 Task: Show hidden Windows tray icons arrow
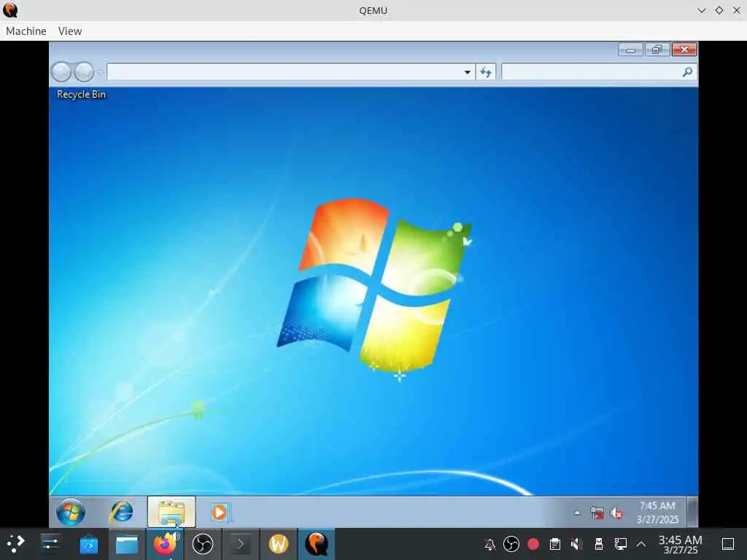(x=577, y=513)
